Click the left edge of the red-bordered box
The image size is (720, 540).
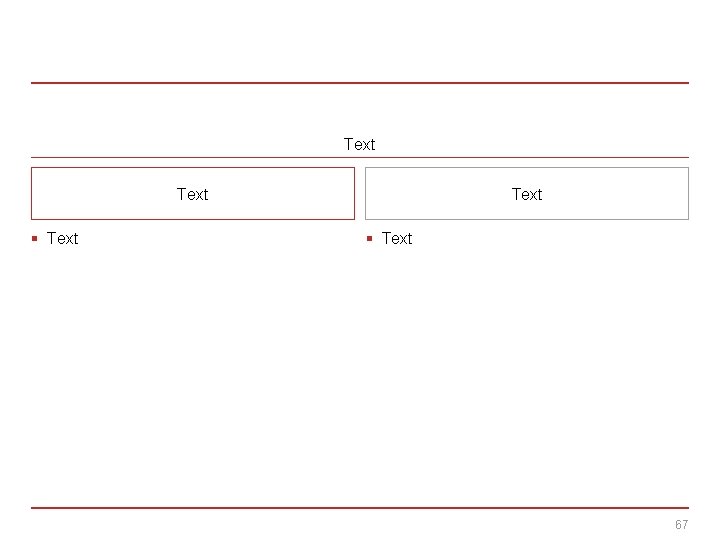click(31, 194)
